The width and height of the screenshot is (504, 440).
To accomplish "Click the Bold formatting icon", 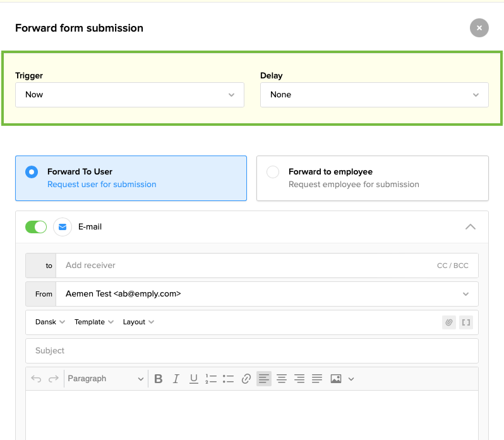I will pyautogui.click(x=159, y=379).
